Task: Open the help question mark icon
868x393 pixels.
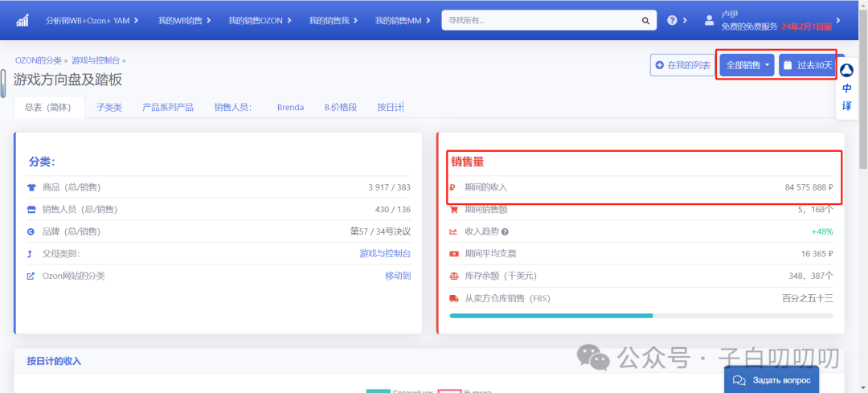Action: [672, 20]
